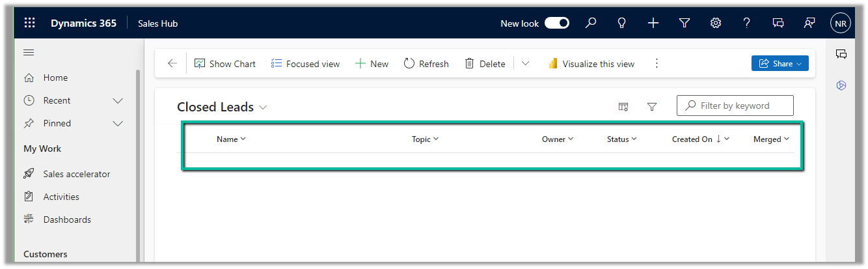The width and height of the screenshot is (868, 269).
Task: Open the edit columns icon
Action: (x=623, y=107)
